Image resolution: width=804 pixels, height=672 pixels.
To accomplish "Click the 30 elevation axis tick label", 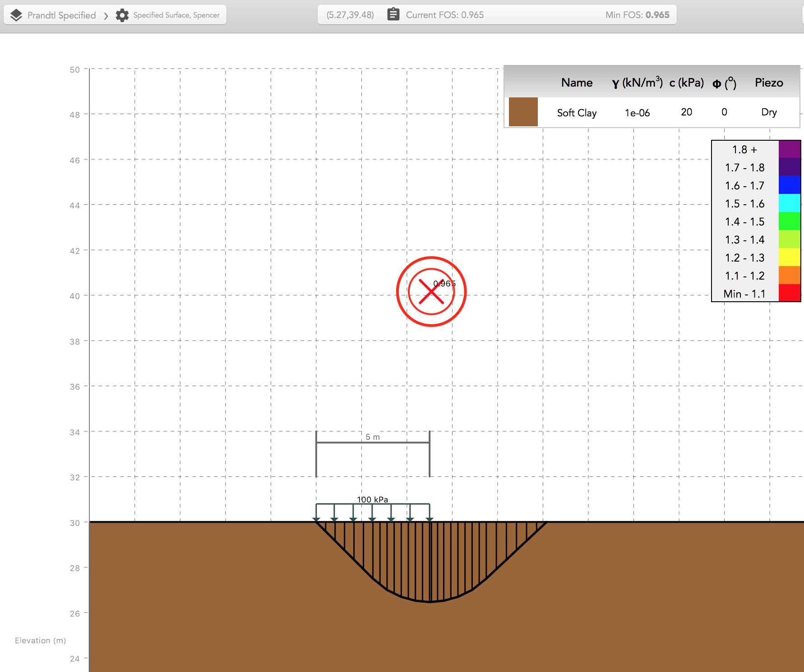I will coord(74,523).
